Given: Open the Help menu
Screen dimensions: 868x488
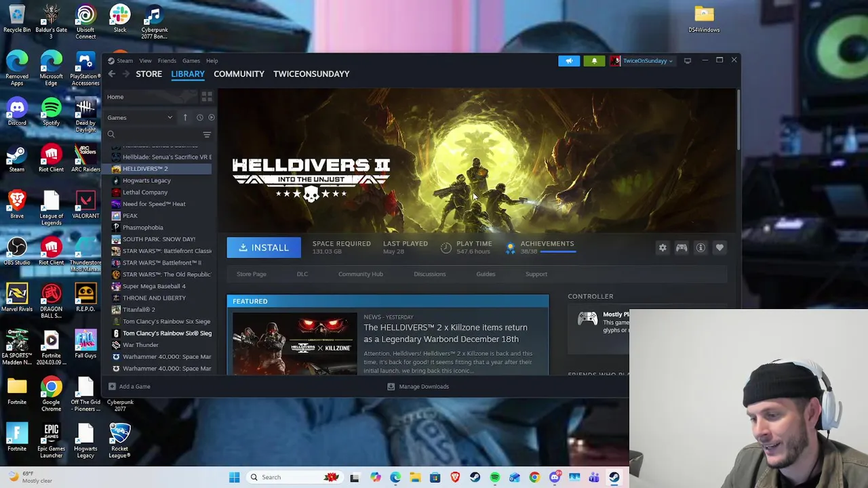Looking at the screenshot, I should click(x=212, y=61).
